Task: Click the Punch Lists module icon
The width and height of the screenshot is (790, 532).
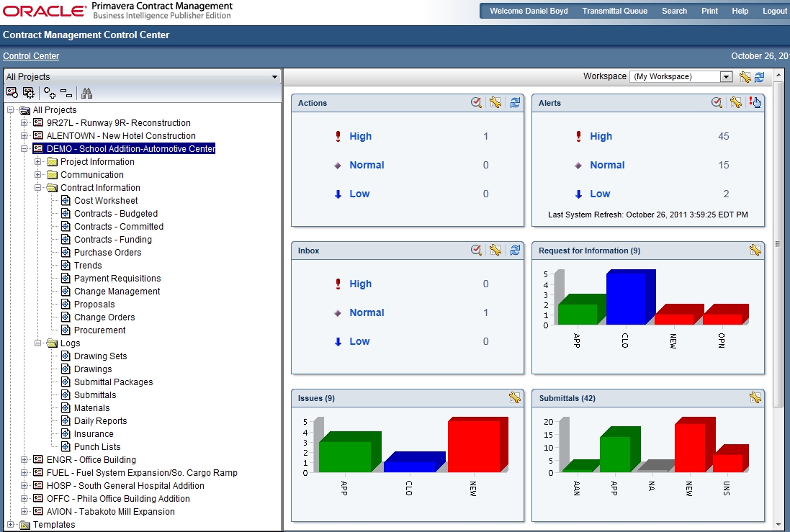Action: (66, 447)
